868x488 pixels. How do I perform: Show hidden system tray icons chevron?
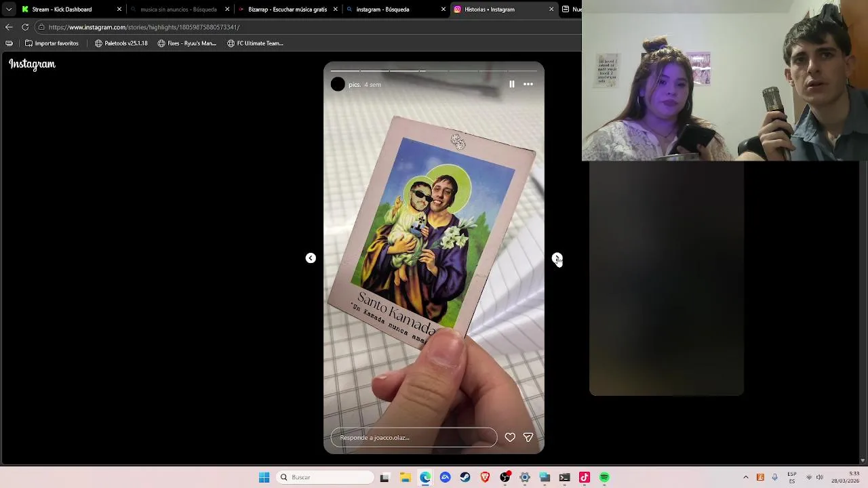(x=746, y=477)
